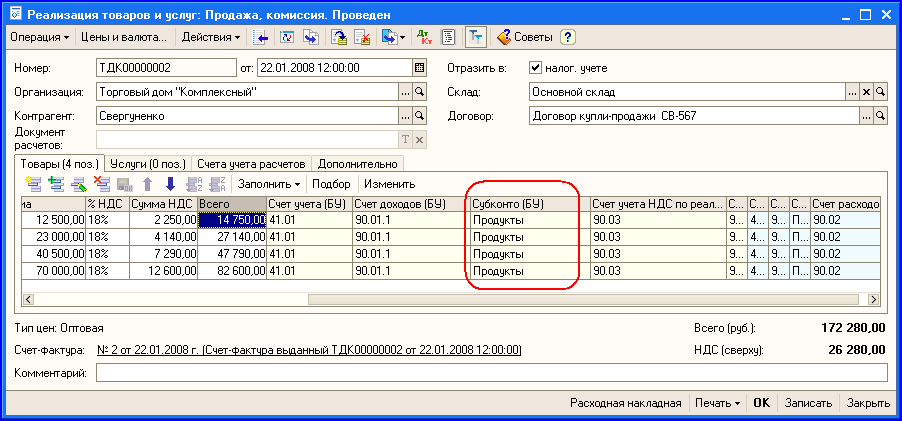Expand the enter-based-on dropdown arrow
The image size is (902, 421).
pos(402,38)
